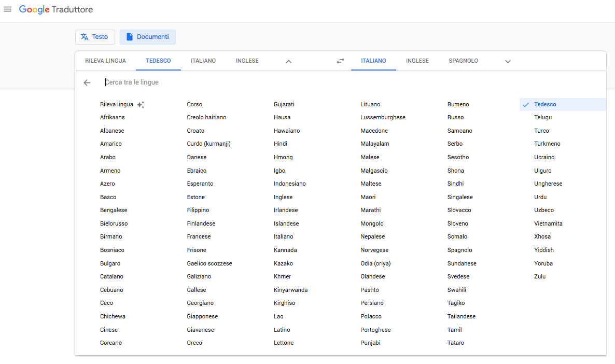Pick Greco in the language list

194,343
